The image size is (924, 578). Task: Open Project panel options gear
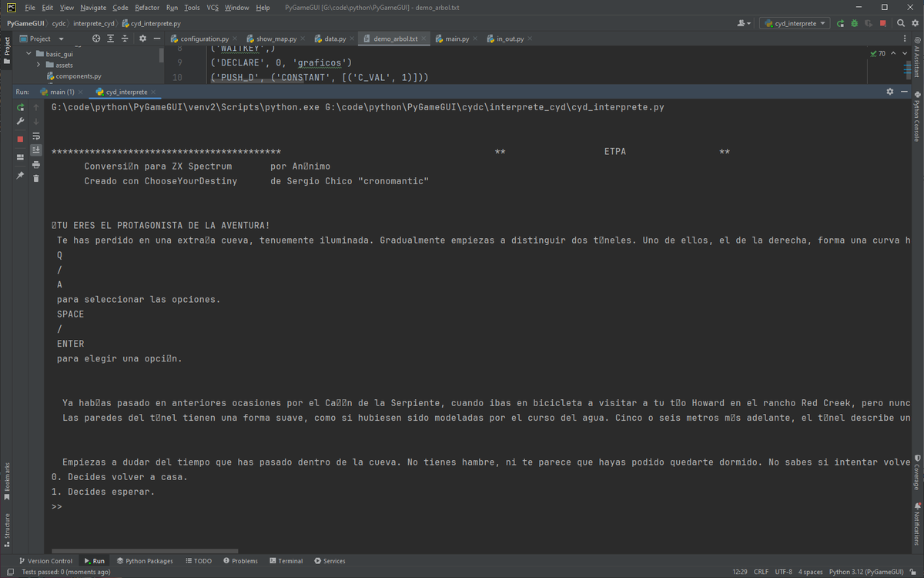point(142,39)
